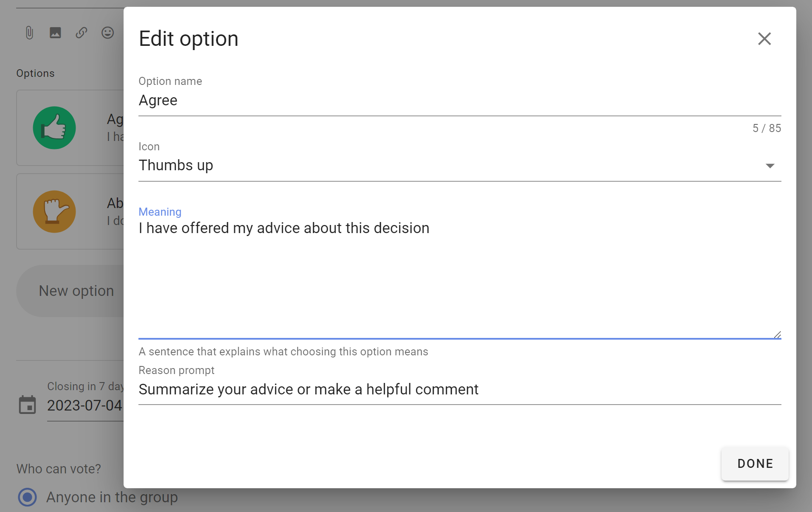Click the insert link icon

click(x=82, y=33)
